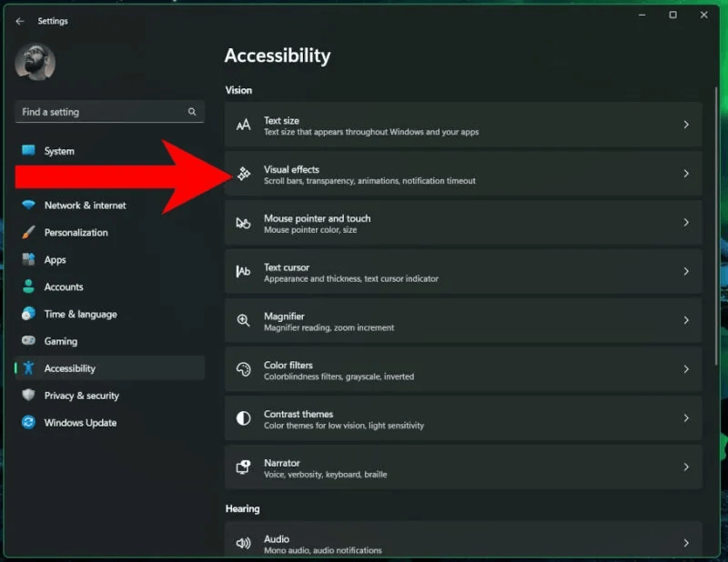The image size is (728, 562).
Task: Expand Text size chevron
Action: [x=686, y=125]
